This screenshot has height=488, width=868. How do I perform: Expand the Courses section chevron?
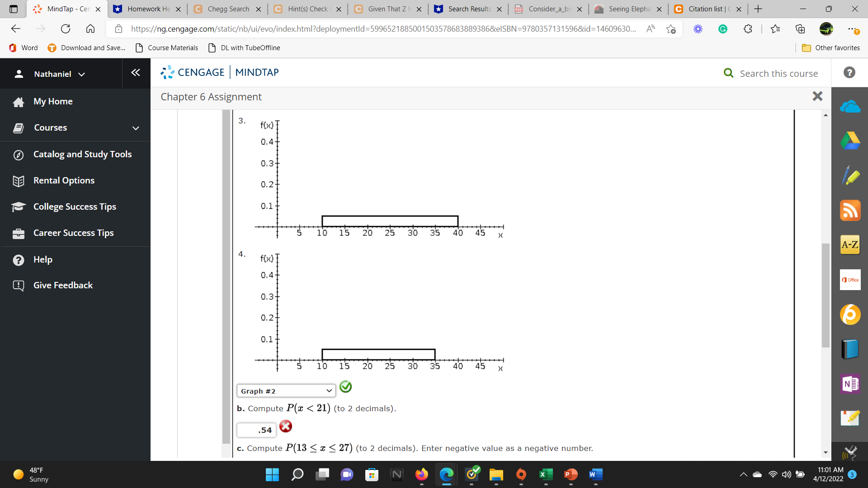[x=136, y=128]
